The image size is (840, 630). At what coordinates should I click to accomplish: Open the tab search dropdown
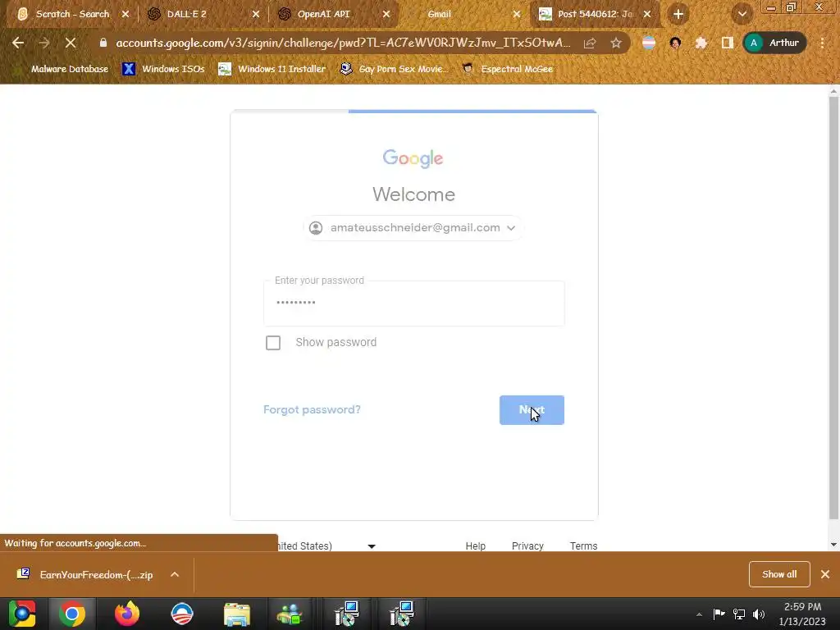point(742,15)
